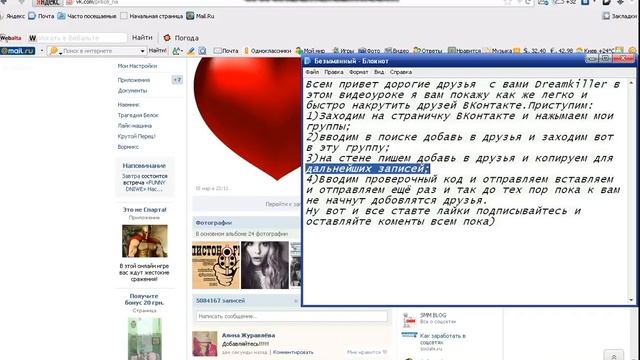Image resolution: width=640 pixels, height=360 pixels.
Task: Click the +7 counter next to Приложения
Action: pyautogui.click(x=177, y=80)
